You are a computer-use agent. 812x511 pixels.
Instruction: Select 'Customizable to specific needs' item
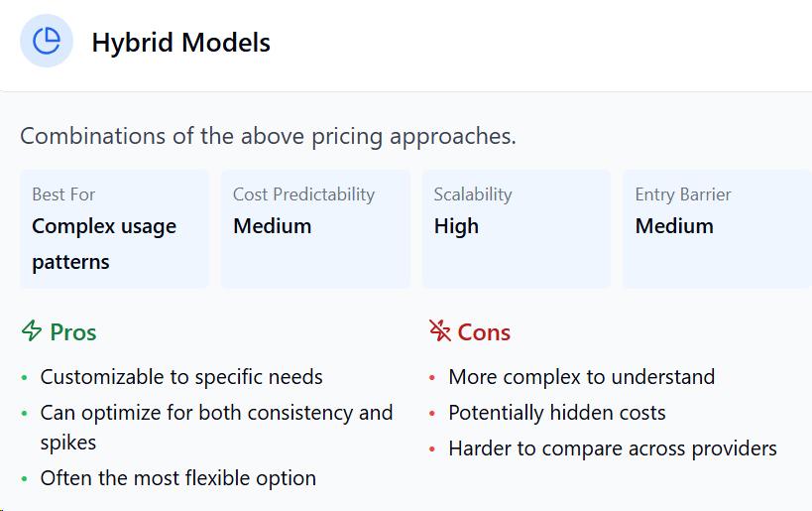(x=181, y=377)
